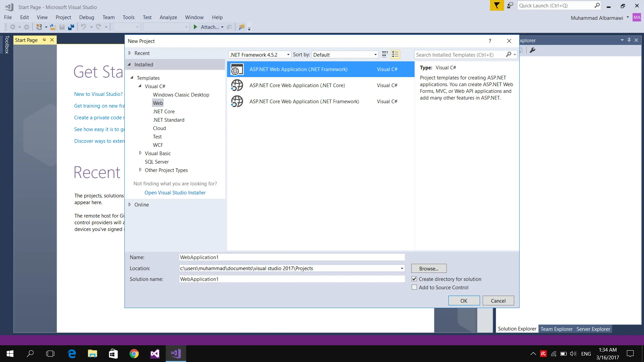
Task: Click the feedback icon beside Quick Launch
Action: pos(510,6)
